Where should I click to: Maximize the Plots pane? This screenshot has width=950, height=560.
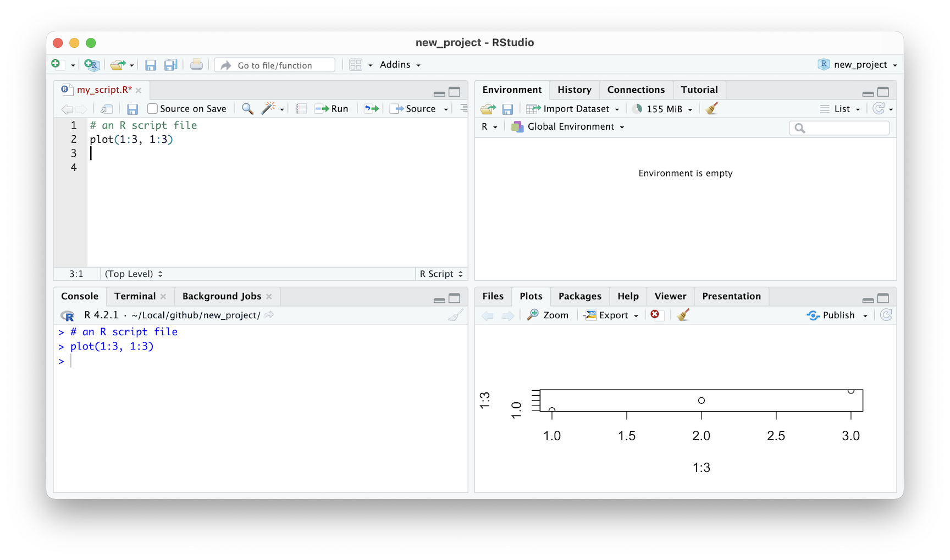pyautogui.click(x=883, y=298)
